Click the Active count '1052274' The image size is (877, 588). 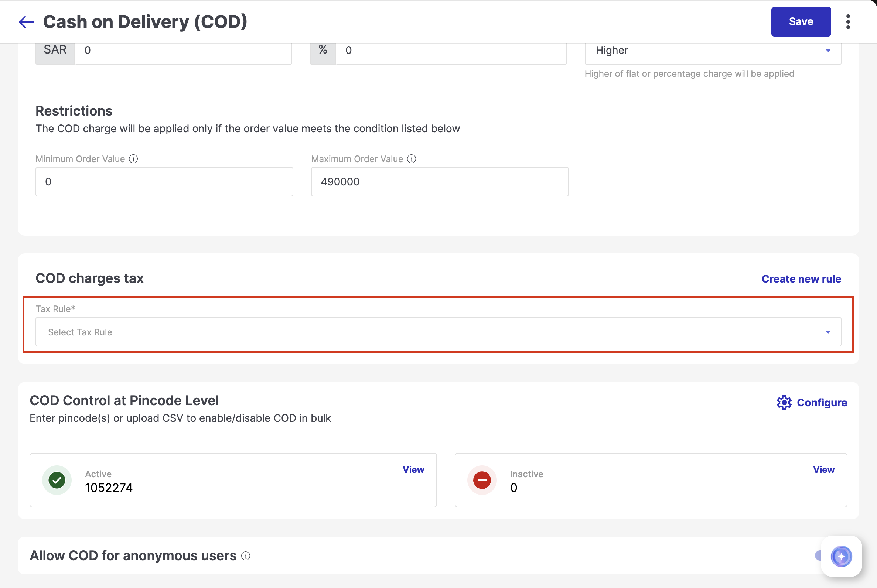click(x=109, y=488)
